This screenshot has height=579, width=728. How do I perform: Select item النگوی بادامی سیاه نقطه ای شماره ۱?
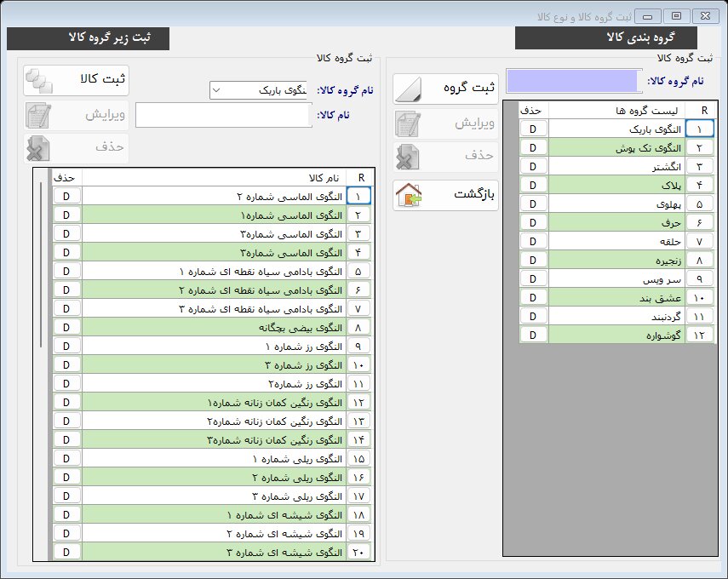point(214,271)
